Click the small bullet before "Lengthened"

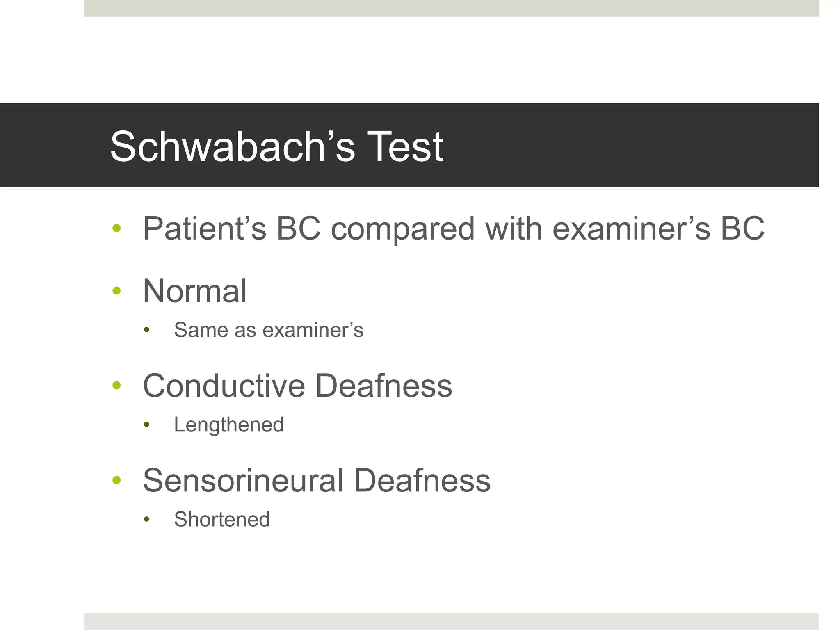(x=147, y=425)
